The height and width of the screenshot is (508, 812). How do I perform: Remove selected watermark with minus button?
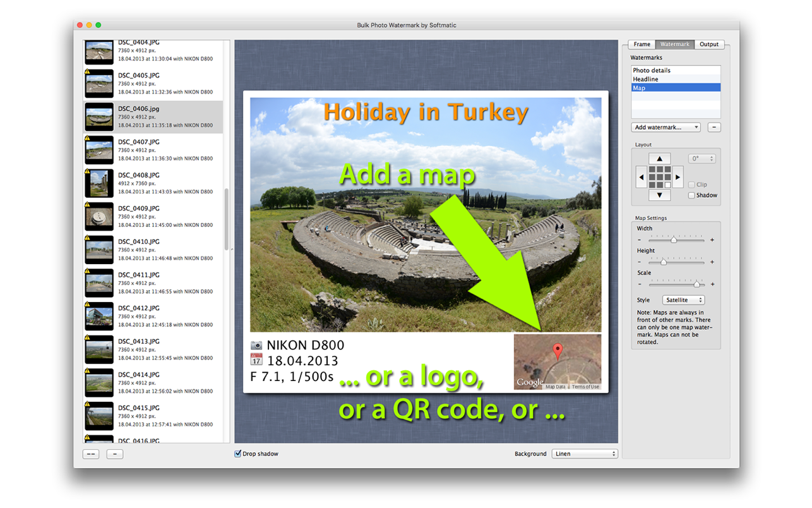point(713,128)
